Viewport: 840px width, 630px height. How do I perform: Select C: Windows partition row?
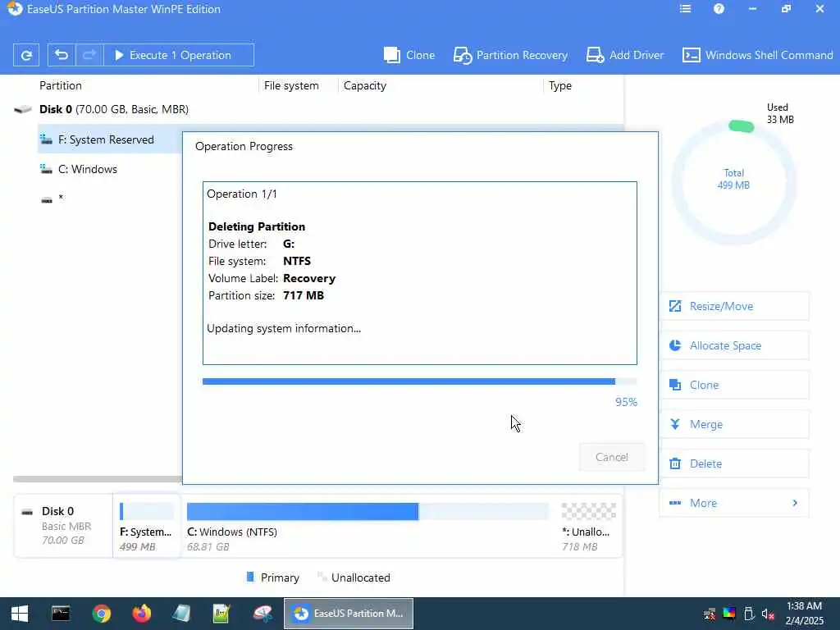tap(110, 169)
